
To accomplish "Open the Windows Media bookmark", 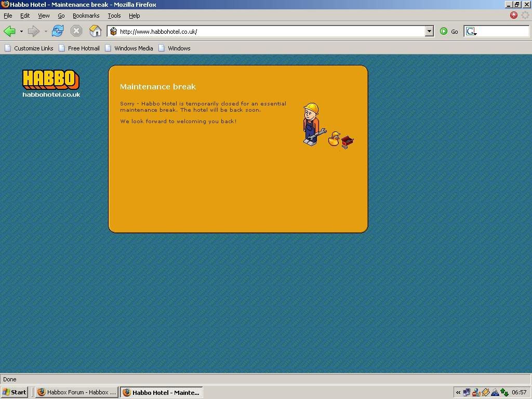I will pos(129,48).
